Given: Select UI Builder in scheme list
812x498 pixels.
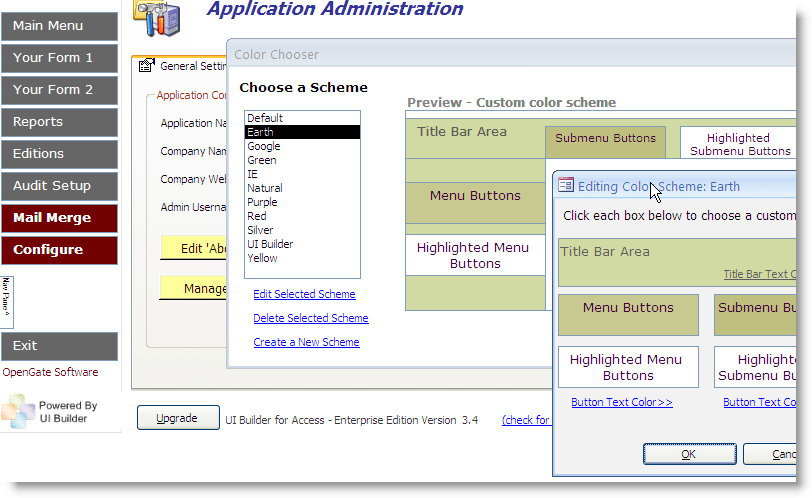Looking at the screenshot, I should click(302, 244).
